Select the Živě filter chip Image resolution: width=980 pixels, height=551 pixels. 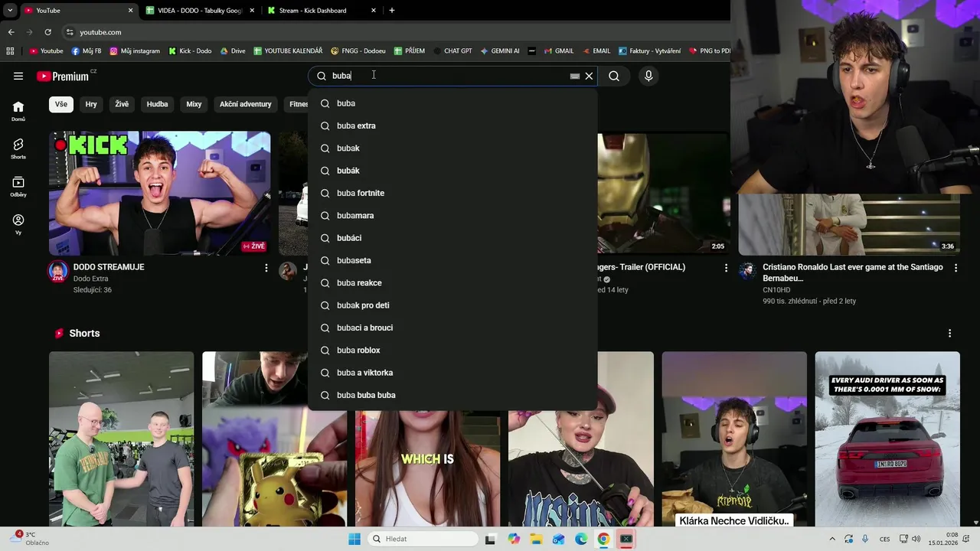click(x=122, y=104)
